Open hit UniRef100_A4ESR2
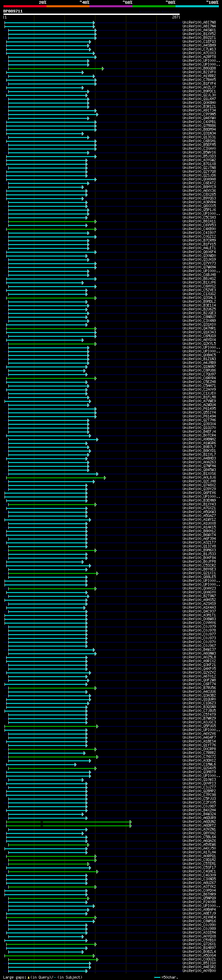This screenshot has height=980, width=222. [199, 967]
